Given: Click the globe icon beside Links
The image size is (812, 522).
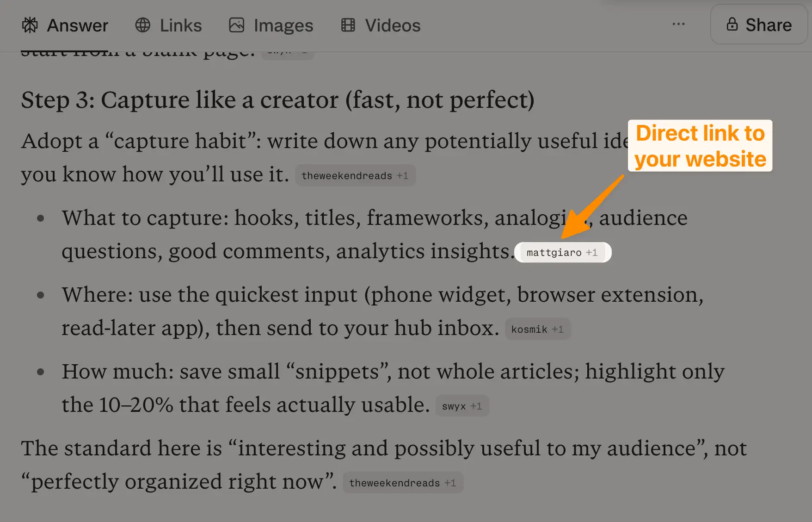Looking at the screenshot, I should 142,25.
